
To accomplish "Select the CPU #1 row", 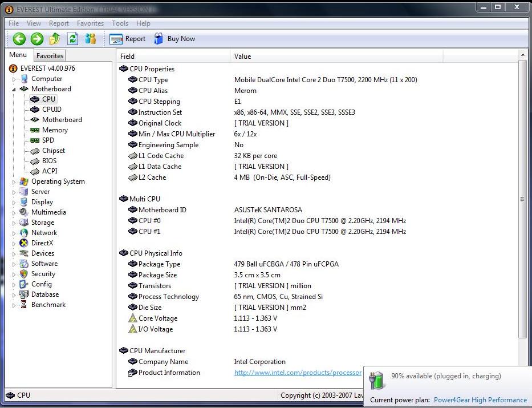I will pyautogui.click(x=267, y=232).
